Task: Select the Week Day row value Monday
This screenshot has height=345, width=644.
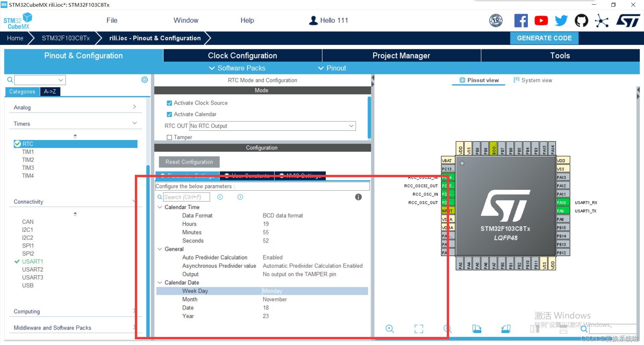Action: click(315, 291)
